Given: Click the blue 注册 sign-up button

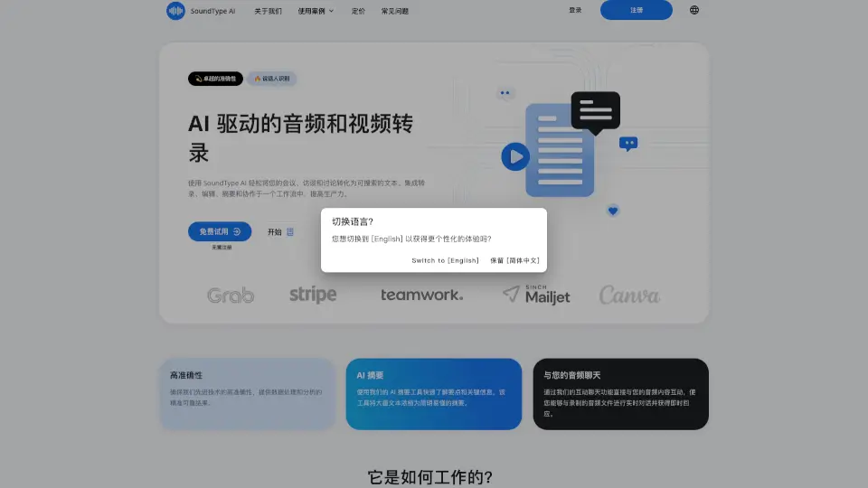Looking at the screenshot, I should click(x=636, y=10).
